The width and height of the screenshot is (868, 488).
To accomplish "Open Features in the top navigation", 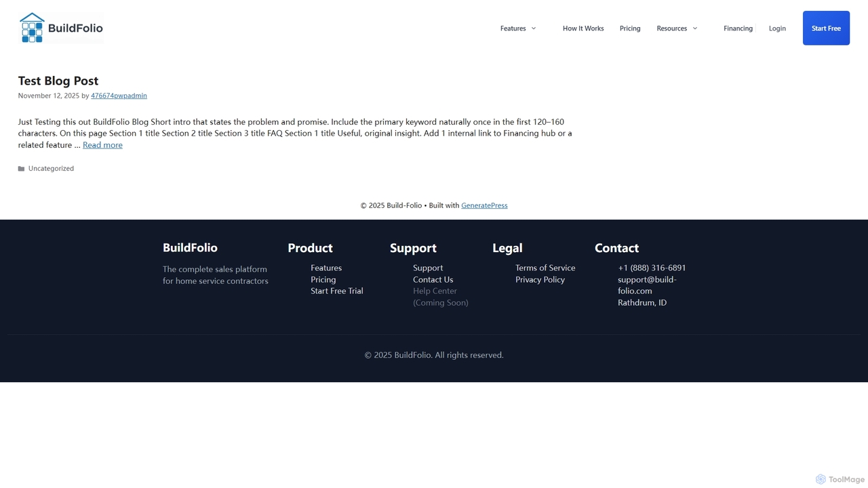I will tap(513, 28).
